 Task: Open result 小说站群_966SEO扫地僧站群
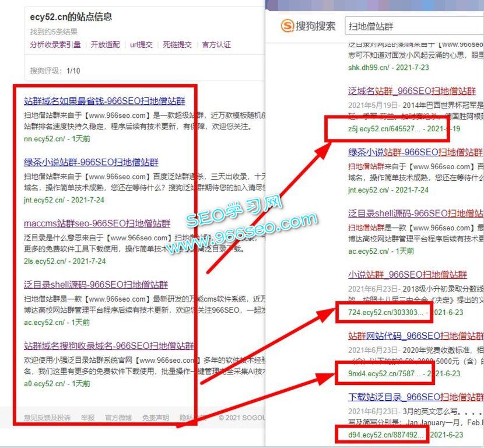point(408,275)
